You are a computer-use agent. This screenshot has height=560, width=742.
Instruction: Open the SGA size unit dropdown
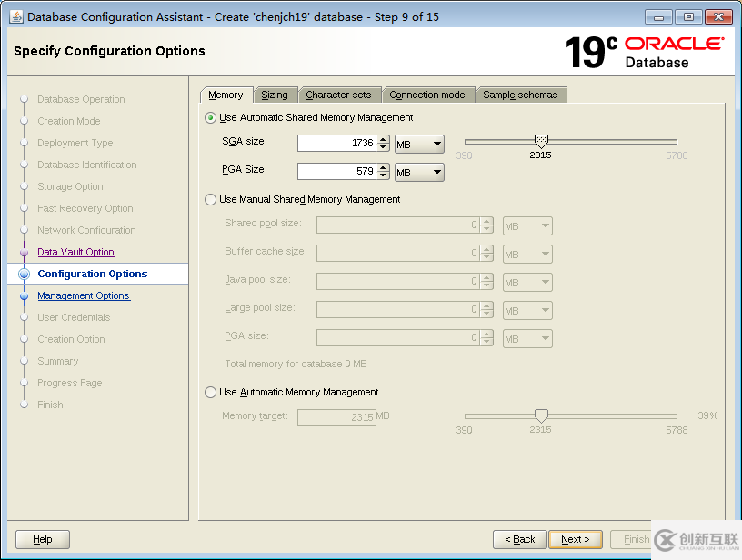(x=419, y=144)
